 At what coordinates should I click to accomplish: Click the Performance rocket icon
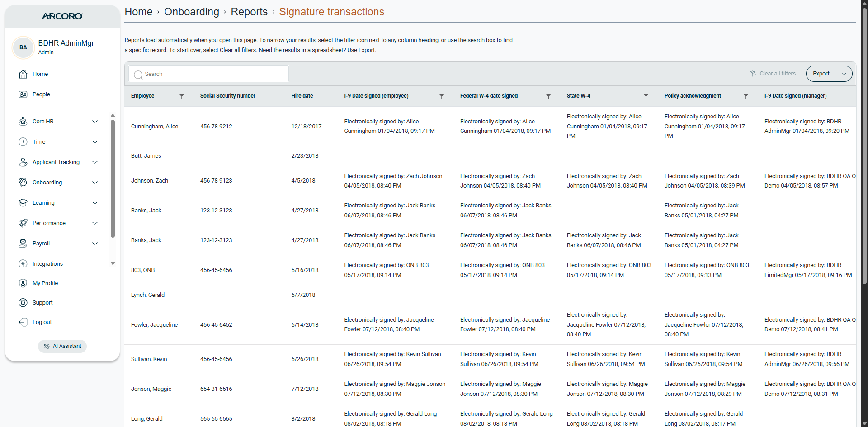pyautogui.click(x=23, y=223)
